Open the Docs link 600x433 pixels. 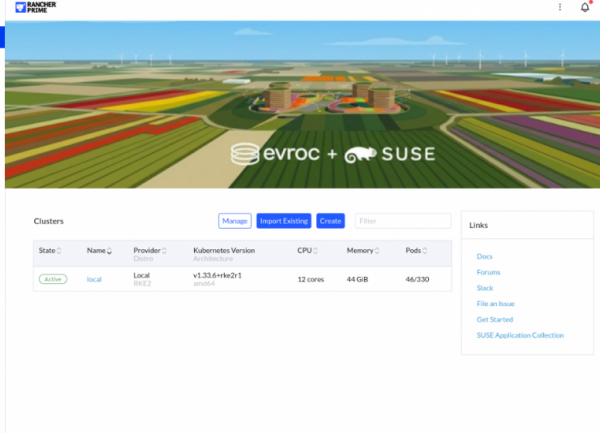click(x=484, y=257)
